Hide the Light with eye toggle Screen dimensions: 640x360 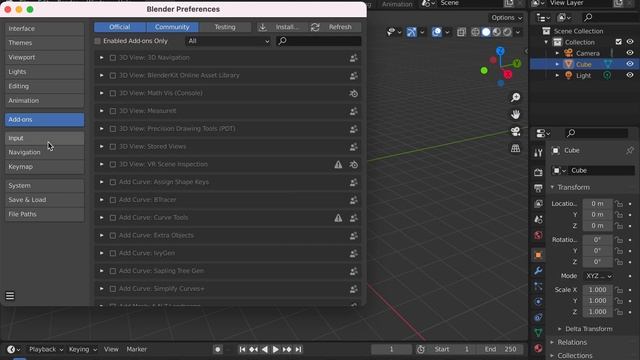(630, 75)
